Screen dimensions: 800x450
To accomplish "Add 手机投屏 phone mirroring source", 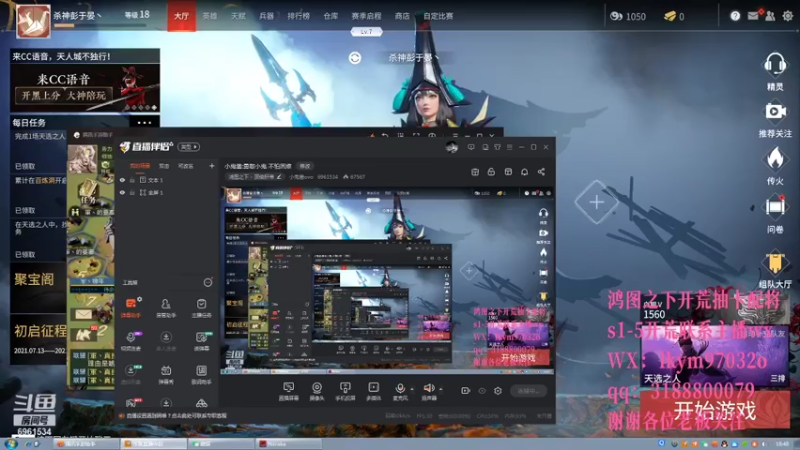I will pyautogui.click(x=345, y=391).
